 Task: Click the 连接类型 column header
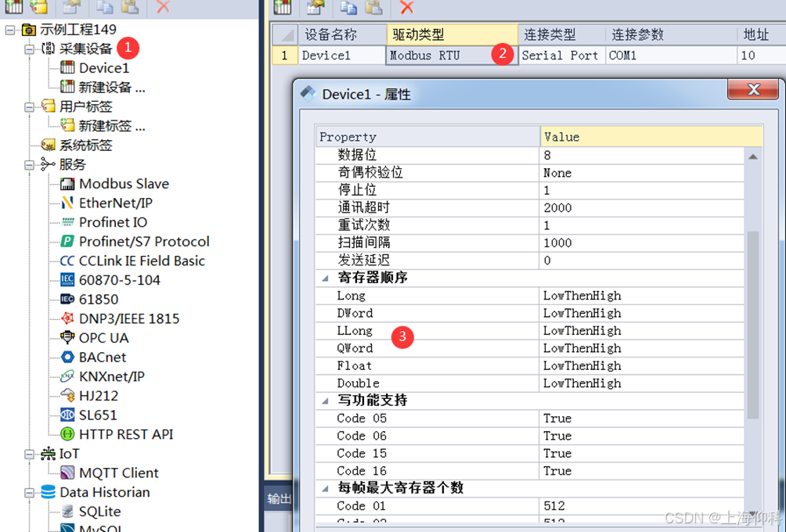pos(561,34)
